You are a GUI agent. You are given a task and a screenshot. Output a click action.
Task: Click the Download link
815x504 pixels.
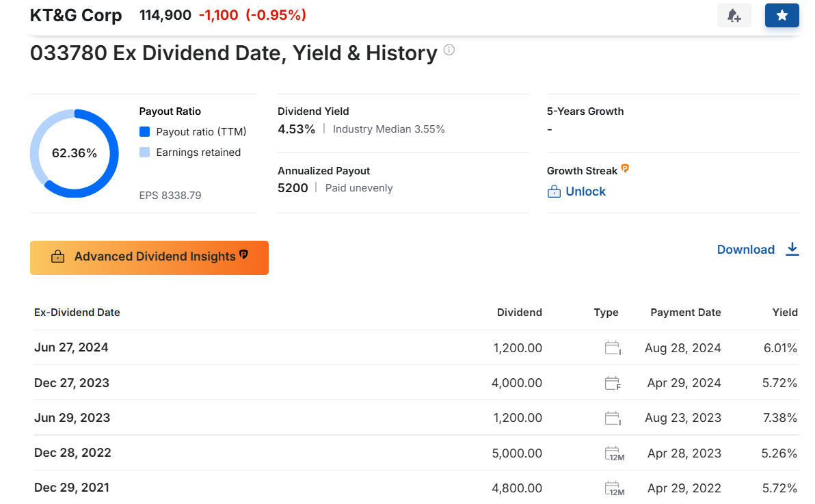(x=746, y=250)
